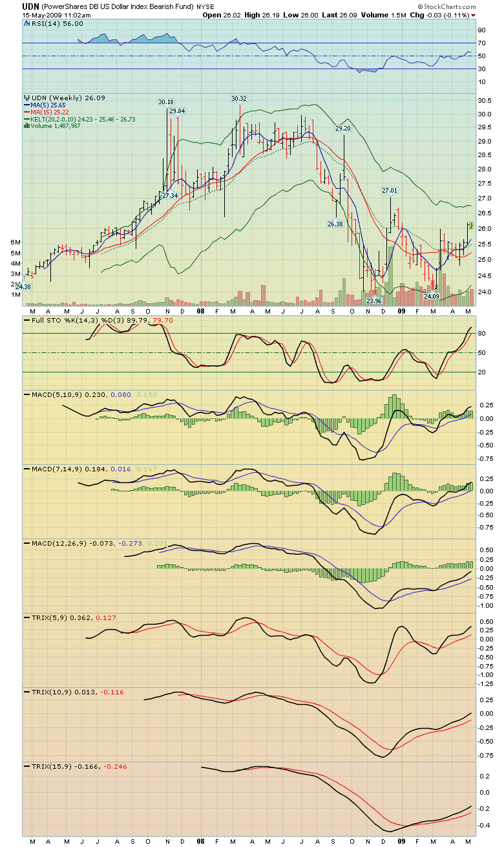This screenshot has height=847, width=504.
Task: Click the green last-price candle at chart right edge
Action: tap(472, 226)
